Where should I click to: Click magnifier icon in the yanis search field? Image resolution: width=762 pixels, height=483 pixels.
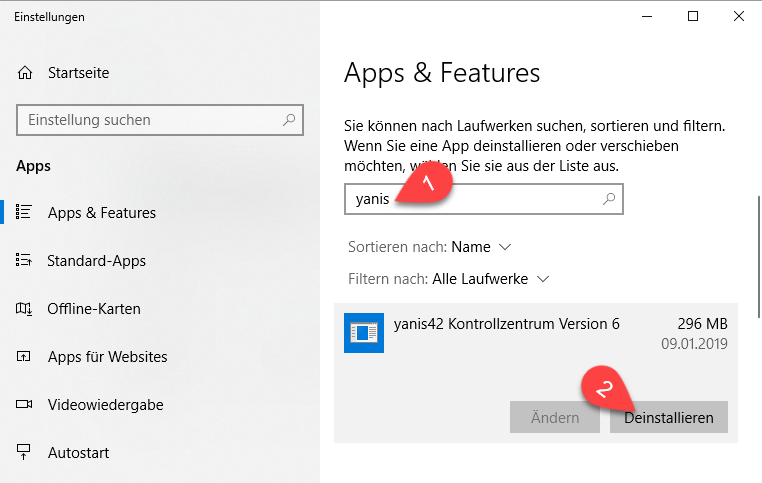609,199
